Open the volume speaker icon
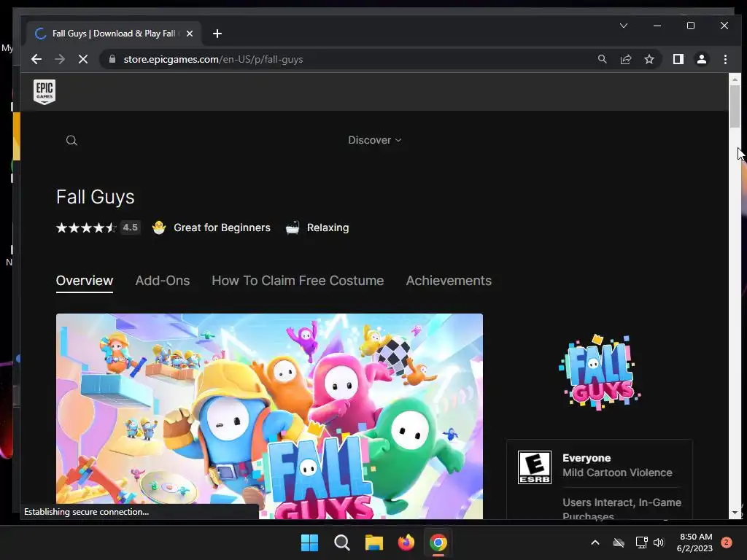 (659, 542)
